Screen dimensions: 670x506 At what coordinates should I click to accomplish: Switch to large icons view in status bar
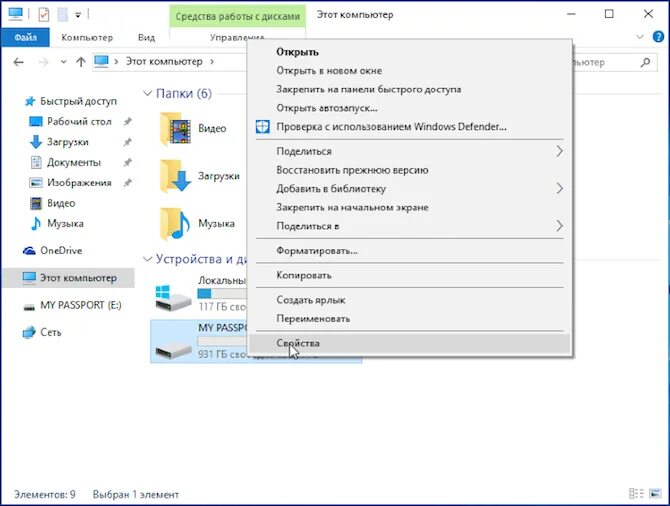click(655, 494)
